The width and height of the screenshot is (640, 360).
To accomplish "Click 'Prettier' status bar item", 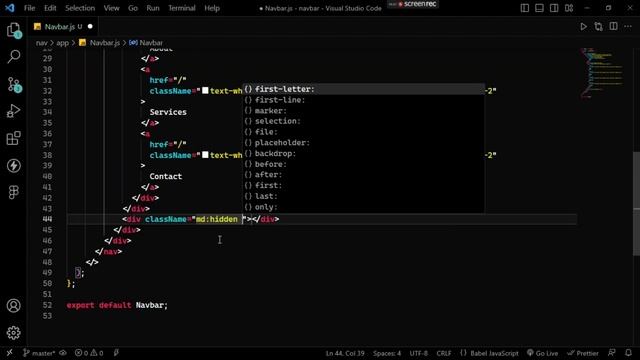I will pyautogui.click(x=583, y=353).
